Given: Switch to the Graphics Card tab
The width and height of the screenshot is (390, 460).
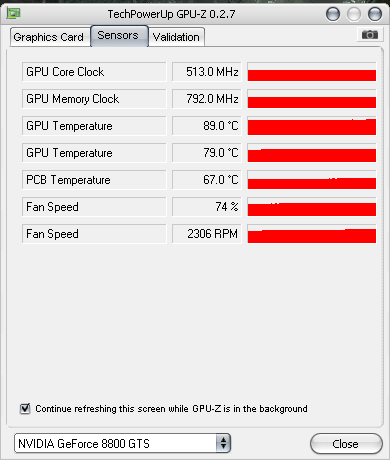Looking at the screenshot, I should pyautogui.click(x=50, y=37).
